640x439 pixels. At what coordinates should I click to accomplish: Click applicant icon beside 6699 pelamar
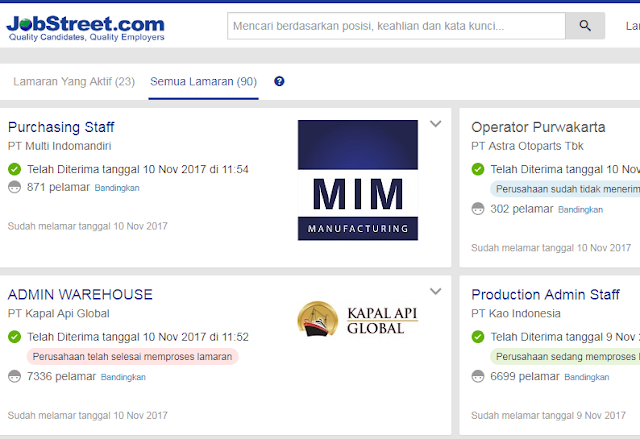478,376
